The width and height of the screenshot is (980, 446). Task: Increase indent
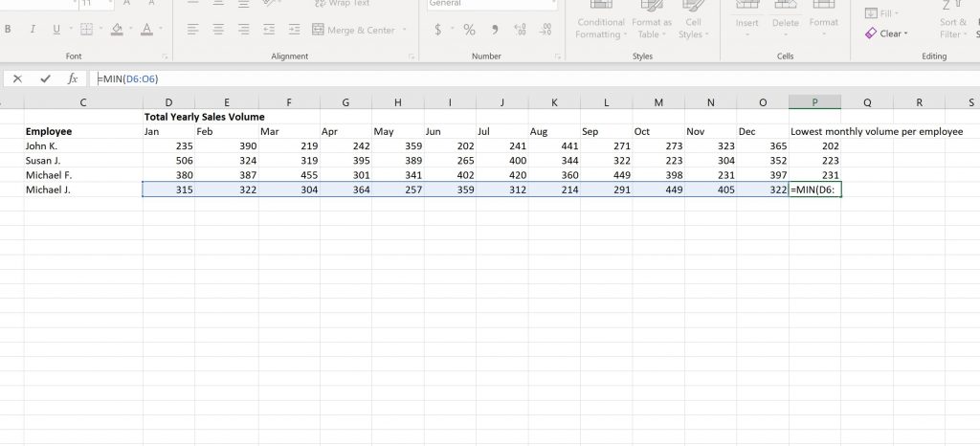[295, 30]
